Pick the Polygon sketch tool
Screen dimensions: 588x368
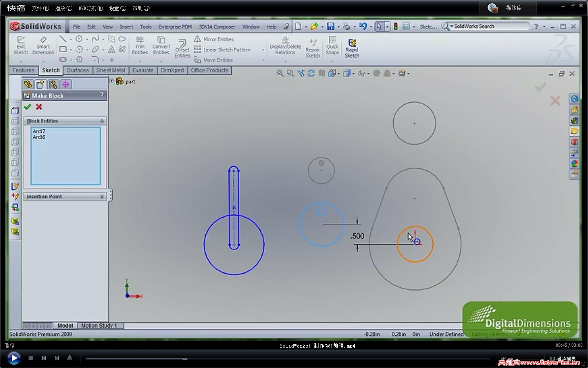pyautogui.click(x=79, y=60)
